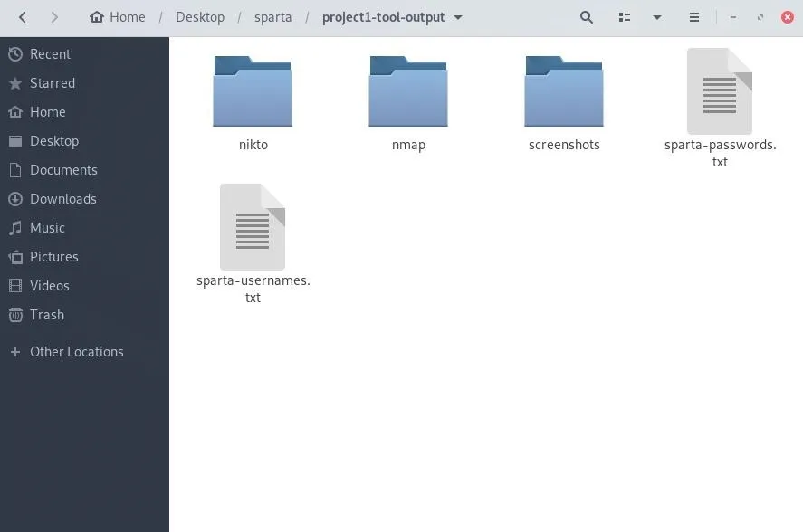This screenshot has width=803, height=532.
Task: Click the nikto folder name label
Action: pos(253,145)
